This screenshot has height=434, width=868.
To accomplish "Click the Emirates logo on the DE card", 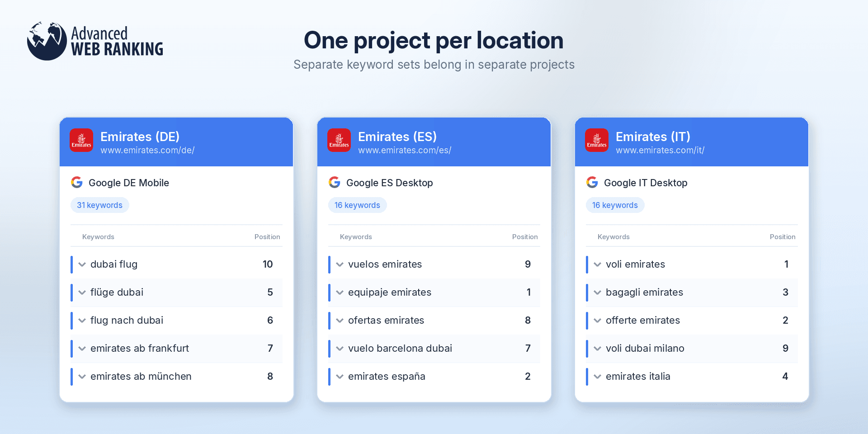I will pos(81,140).
